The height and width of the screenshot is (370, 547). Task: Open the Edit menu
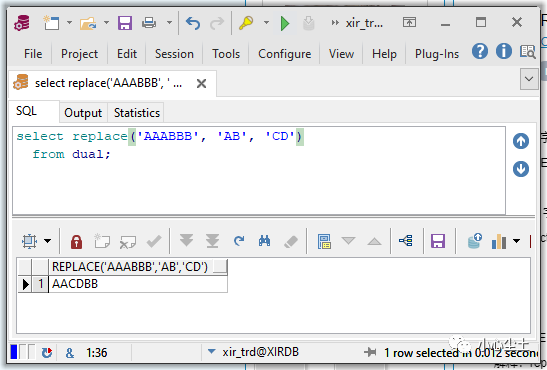click(x=127, y=54)
